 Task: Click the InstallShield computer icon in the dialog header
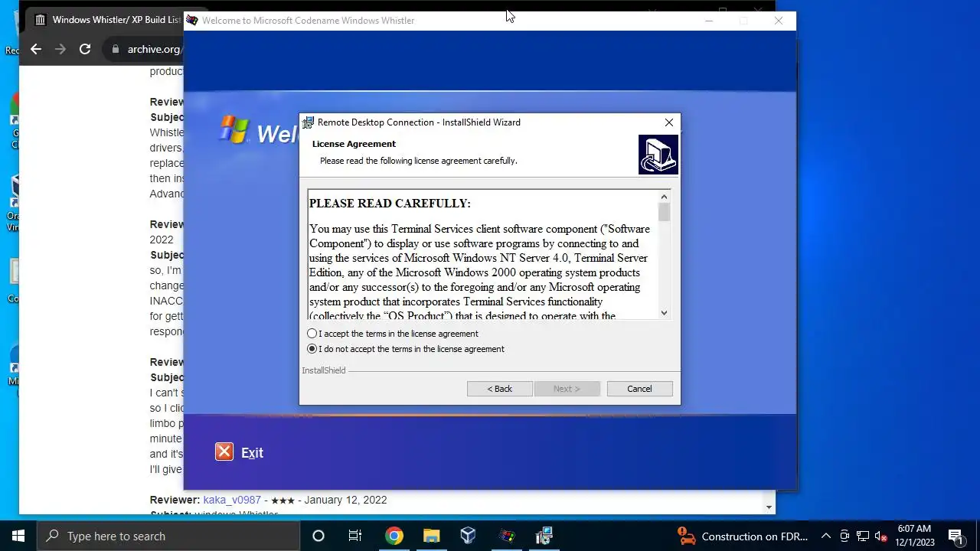point(658,155)
